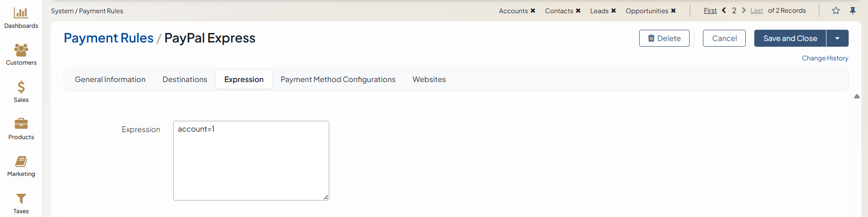868x217 pixels.
Task: Close the Leads pinned tab
Action: 613,11
